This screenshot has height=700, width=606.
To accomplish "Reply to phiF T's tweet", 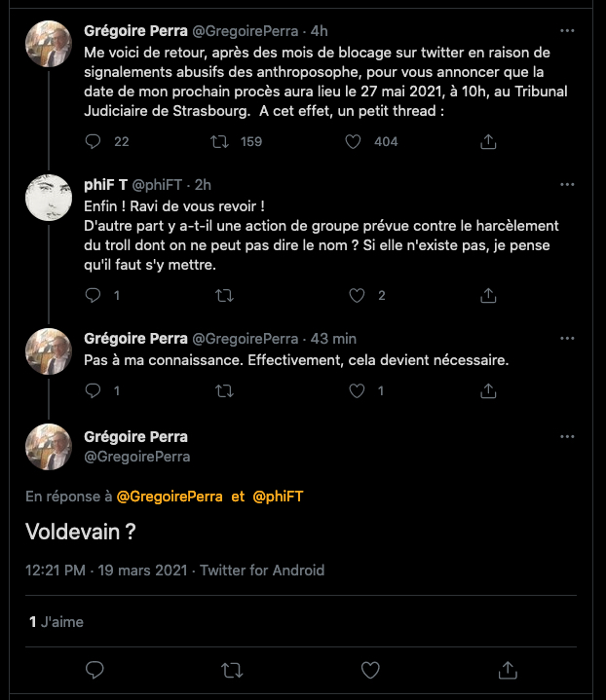I will click(x=94, y=295).
